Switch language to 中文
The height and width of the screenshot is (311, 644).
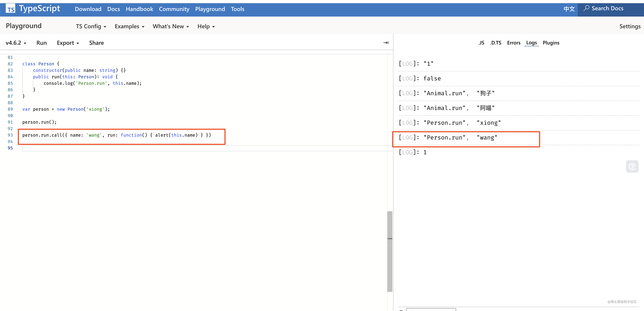(569, 9)
